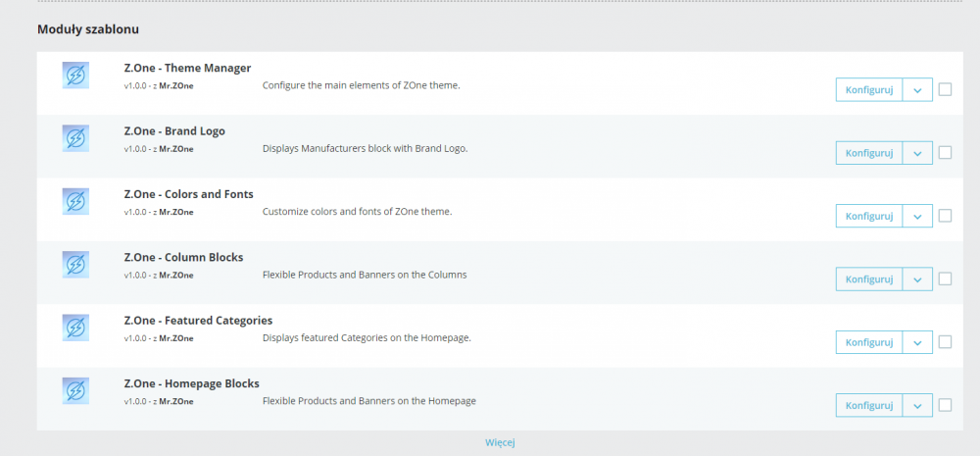Image resolution: width=980 pixels, height=456 pixels.
Task: Click the Z.One - Theme Manager module icon
Action: click(75, 76)
